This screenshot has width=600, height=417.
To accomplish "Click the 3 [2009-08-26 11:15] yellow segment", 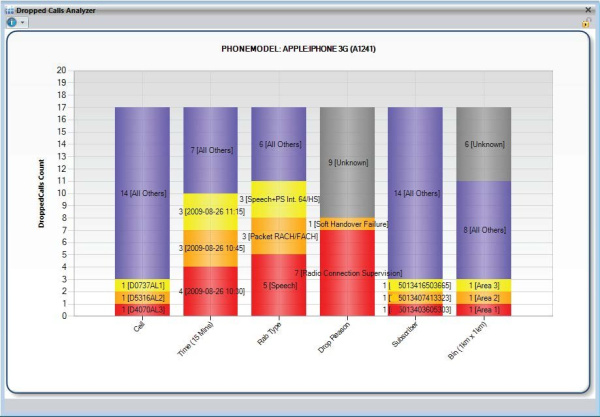I will (210, 212).
